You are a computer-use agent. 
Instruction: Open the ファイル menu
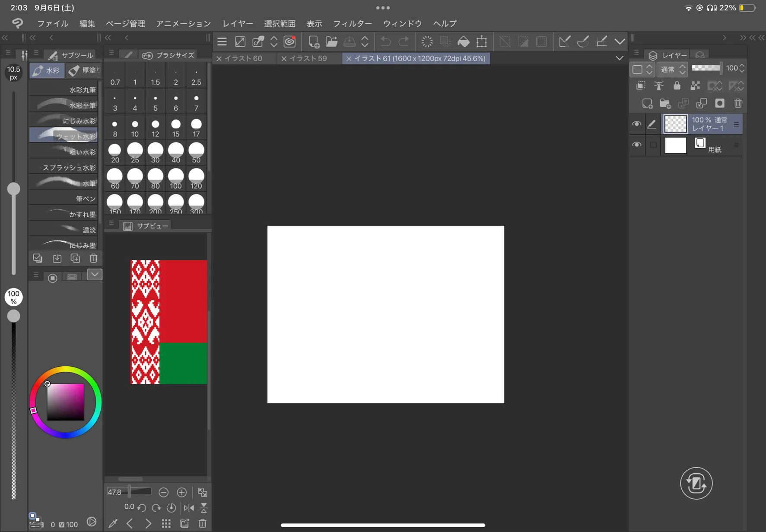53,24
